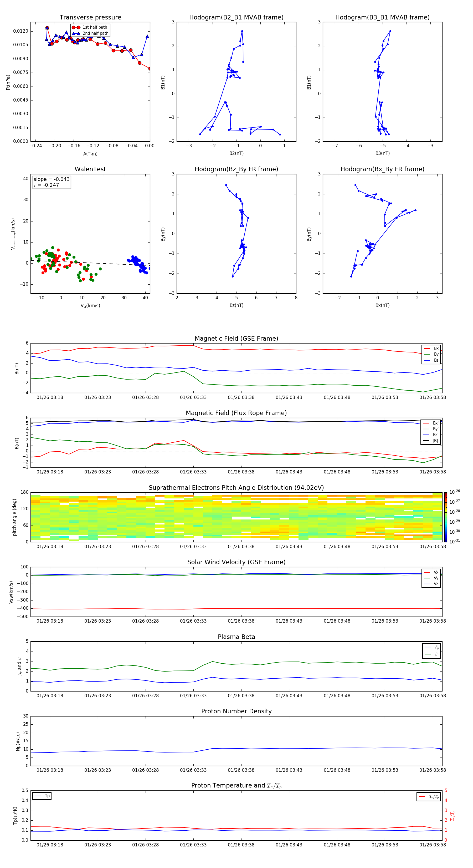Click the 0.0120 tick on Transverse pressure axis

click(x=20, y=31)
